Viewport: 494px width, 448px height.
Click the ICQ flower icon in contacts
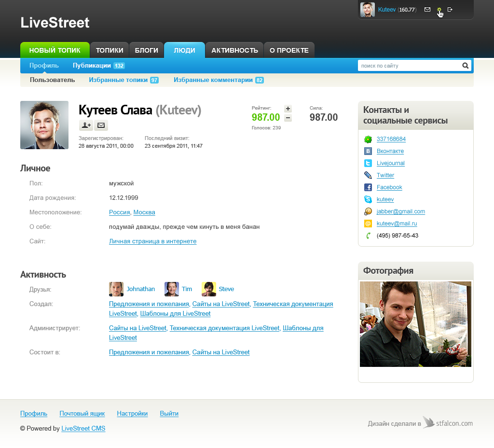368,139
